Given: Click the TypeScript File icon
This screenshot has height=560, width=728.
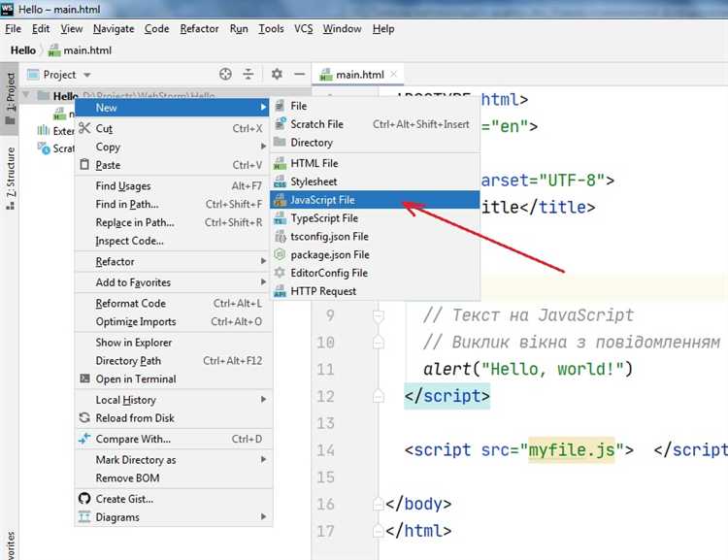Looking at the screenshot, I should [x=280, y=217].
